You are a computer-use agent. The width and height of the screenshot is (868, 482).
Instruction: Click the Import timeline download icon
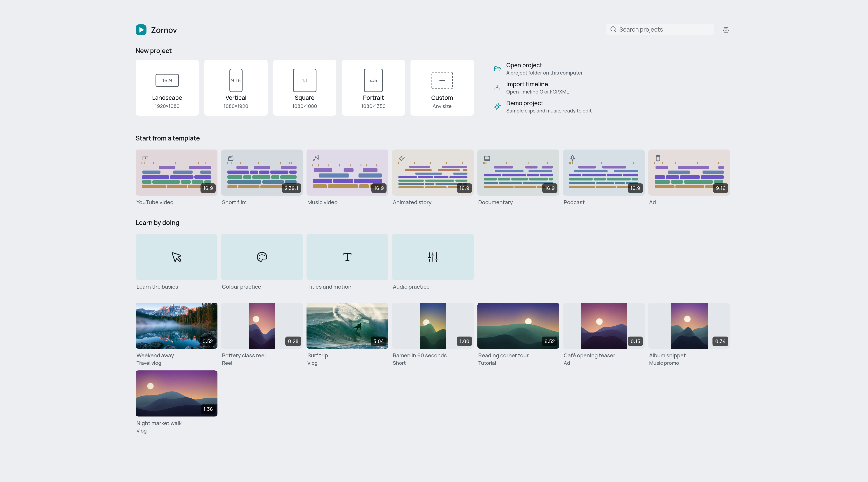click(x=497, y=87)
